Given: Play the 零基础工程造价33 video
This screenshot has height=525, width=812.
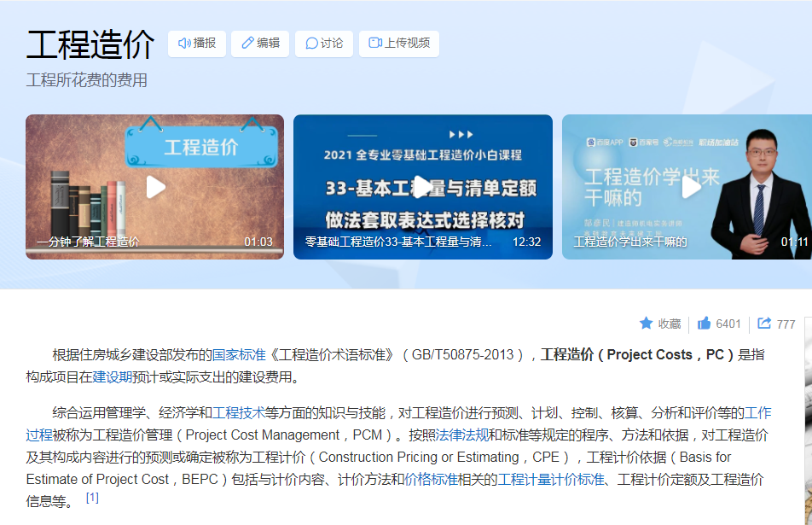Looking at the screenshot, I should pos(423,187).
